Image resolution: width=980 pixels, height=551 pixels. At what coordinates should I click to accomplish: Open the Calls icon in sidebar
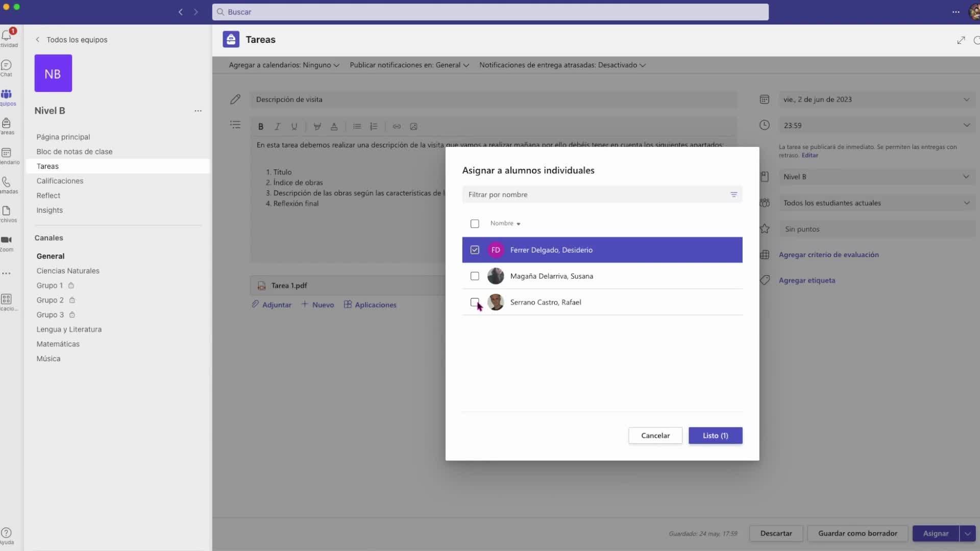(x=6, y=182)
